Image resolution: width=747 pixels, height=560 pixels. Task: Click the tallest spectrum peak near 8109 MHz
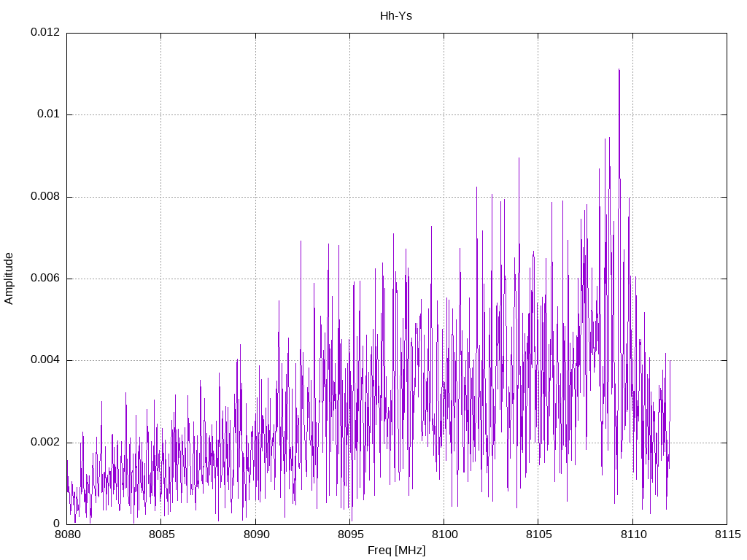point(619,70)
